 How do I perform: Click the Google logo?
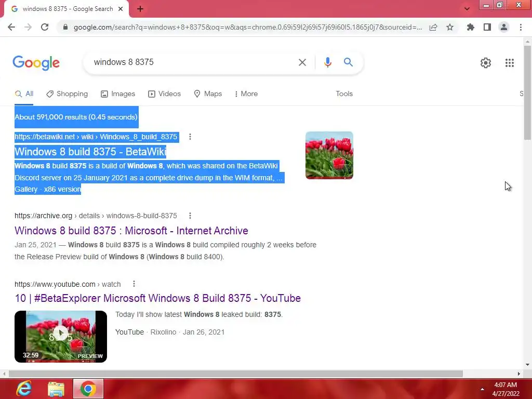pyautogui.click(x=36, y=63)
